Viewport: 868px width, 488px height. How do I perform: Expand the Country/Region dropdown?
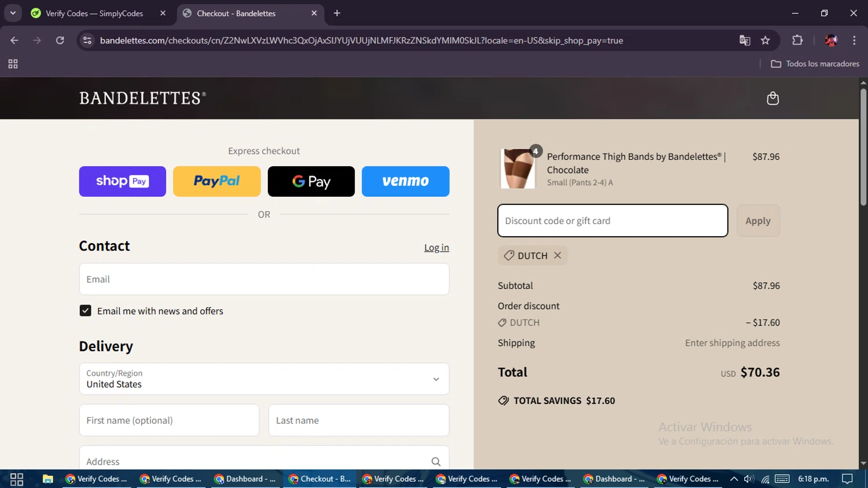pyautogui.click(x=264, y=379)
